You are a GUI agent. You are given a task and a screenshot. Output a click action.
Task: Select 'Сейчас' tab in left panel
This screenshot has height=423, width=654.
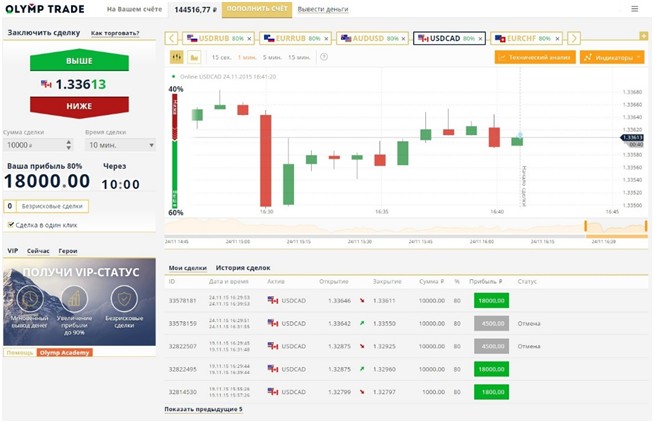coord(38,251)
